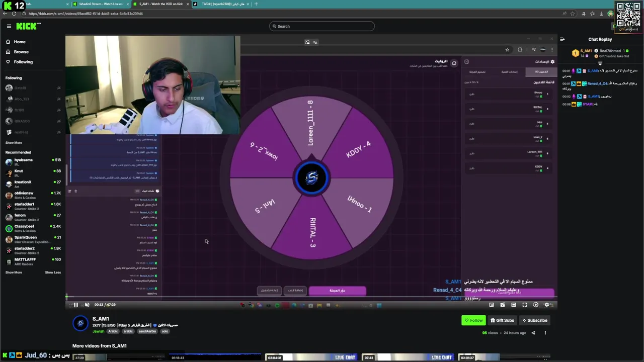Follow the S_AM1 channel

tap(473, 320)
